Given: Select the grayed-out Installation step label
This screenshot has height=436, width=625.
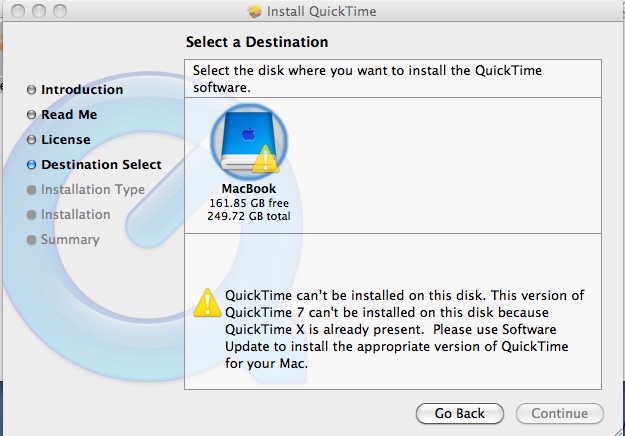Looking at the screenshot, I should 76,214.
